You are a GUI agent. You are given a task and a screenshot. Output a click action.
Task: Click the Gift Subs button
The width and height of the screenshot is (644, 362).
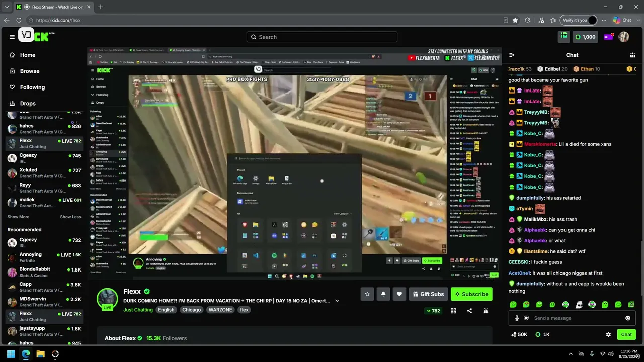click(428, 294)
